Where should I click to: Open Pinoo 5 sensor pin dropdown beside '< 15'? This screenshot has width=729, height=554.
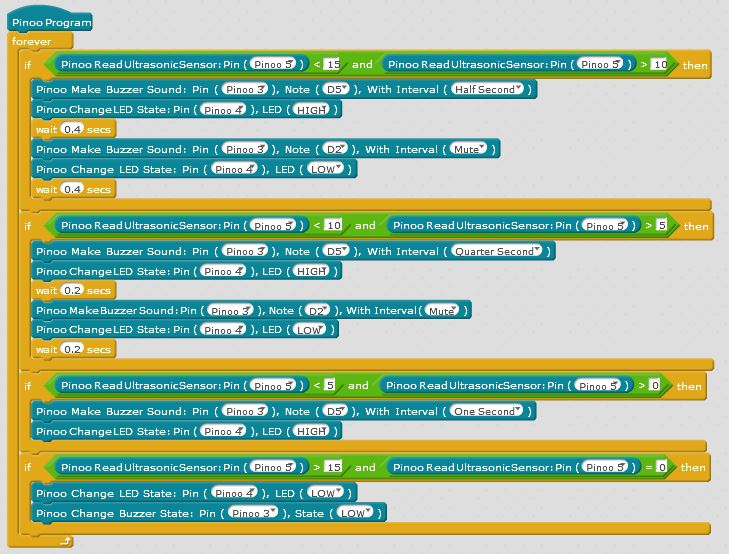273,64
